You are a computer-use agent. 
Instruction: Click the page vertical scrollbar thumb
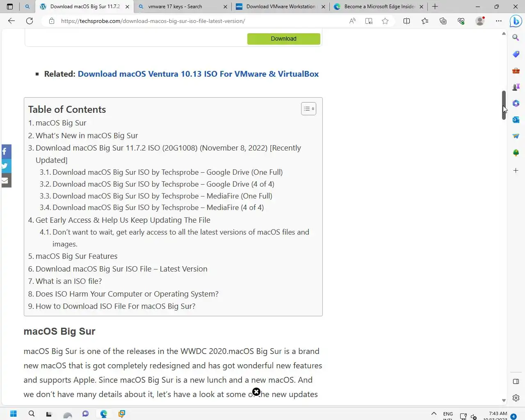(504, 105)
